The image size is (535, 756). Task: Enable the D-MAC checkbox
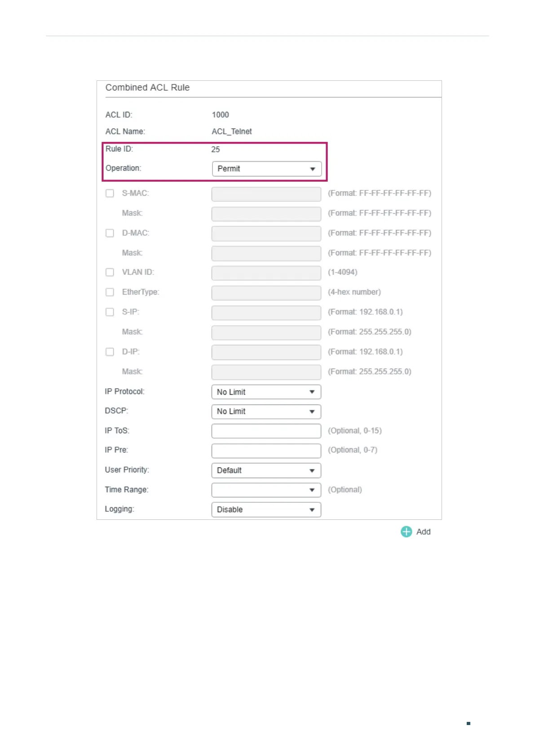pyautogui.click(x=110, y=233)
